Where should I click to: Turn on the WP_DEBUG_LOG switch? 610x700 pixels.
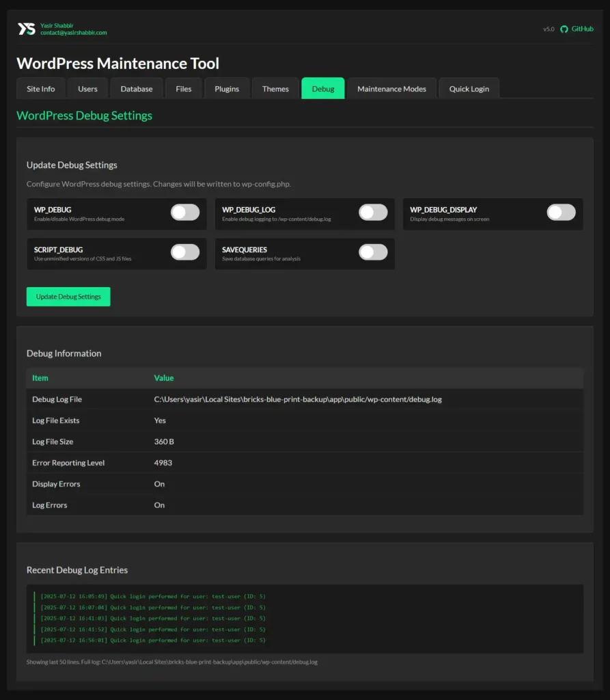point(373,213)
